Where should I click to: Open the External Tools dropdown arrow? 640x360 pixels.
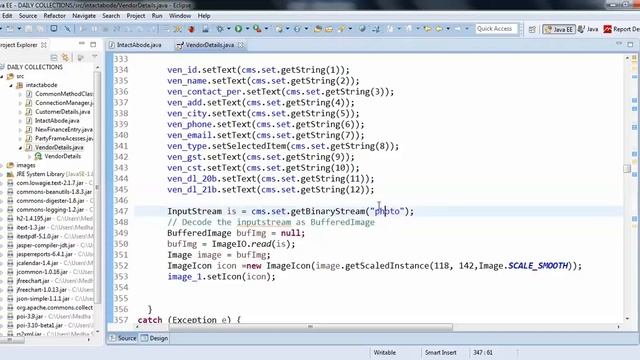pyautogui.click(x=266, y=29)
